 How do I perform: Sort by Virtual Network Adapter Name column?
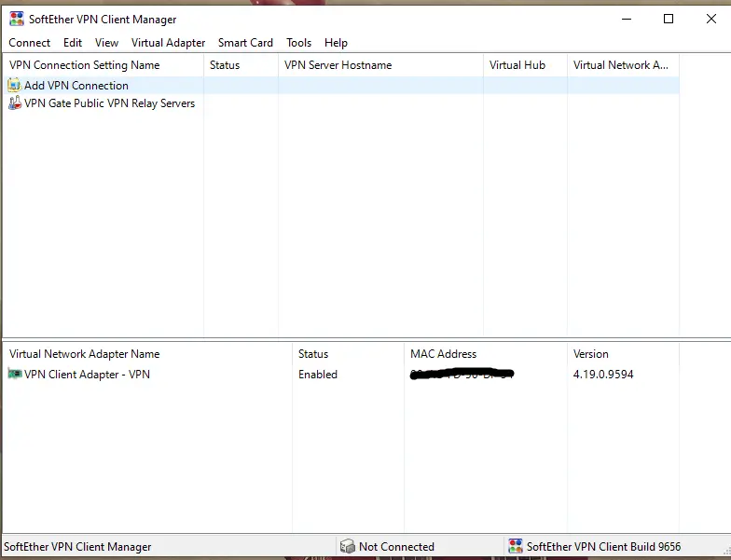point(147,354)
